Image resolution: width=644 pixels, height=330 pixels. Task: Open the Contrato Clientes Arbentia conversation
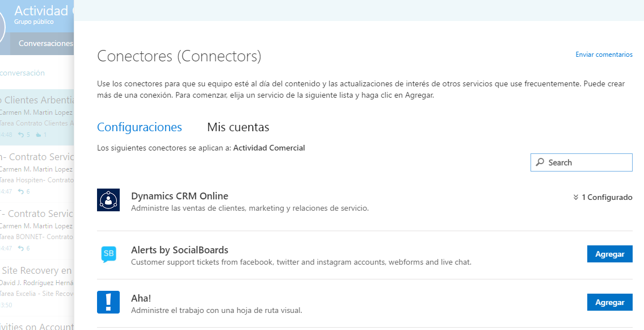click(x=37, y=100)
